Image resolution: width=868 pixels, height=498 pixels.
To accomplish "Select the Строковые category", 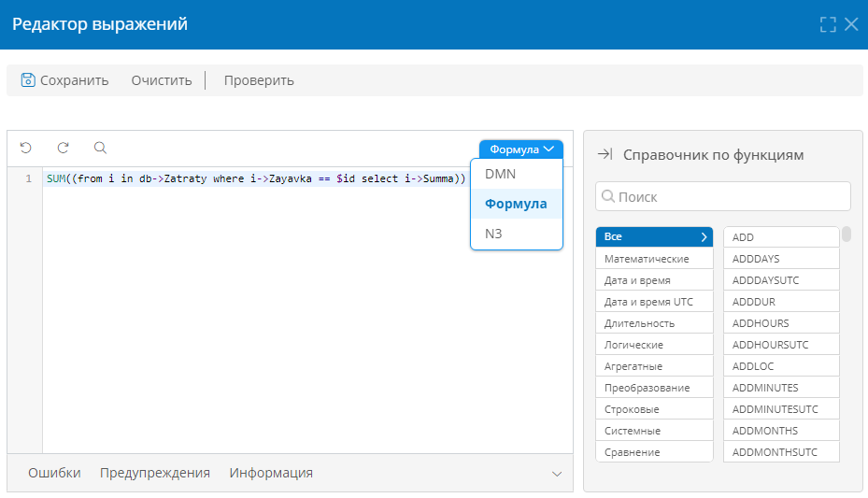I will pos(654,409).
